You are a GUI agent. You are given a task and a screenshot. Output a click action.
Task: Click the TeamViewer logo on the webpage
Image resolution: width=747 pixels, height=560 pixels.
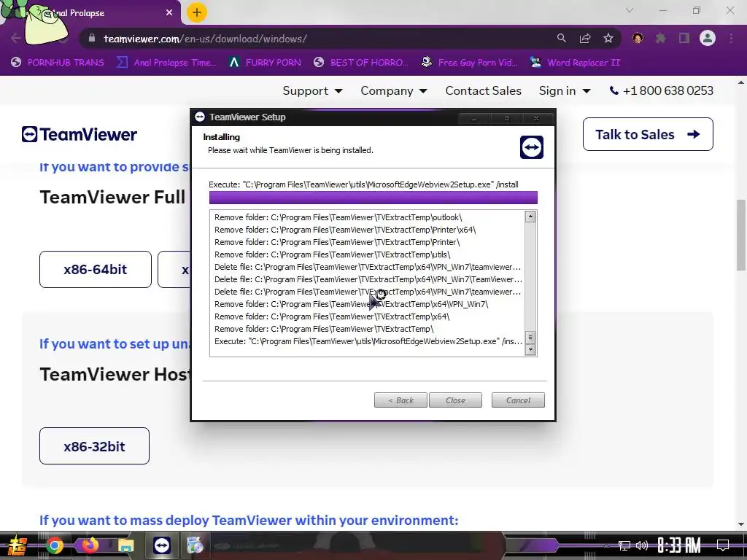[x=79, y=134]
